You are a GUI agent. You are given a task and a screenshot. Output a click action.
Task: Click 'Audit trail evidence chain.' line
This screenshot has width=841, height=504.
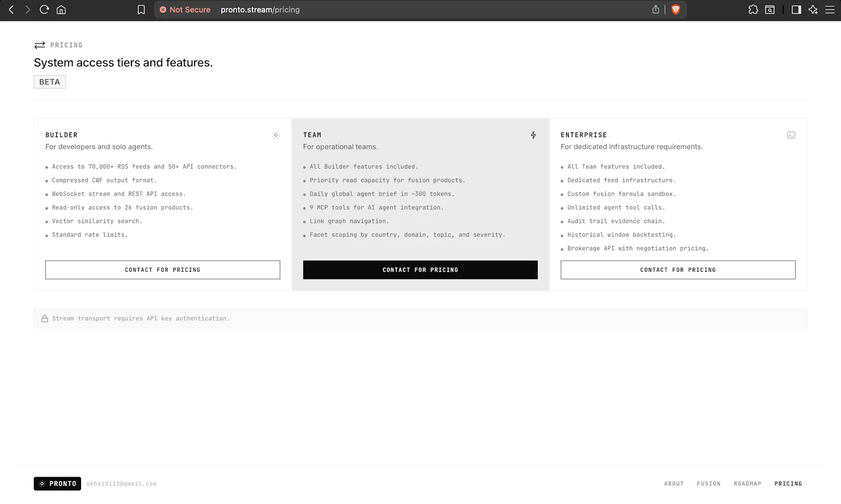click(616, 221)
